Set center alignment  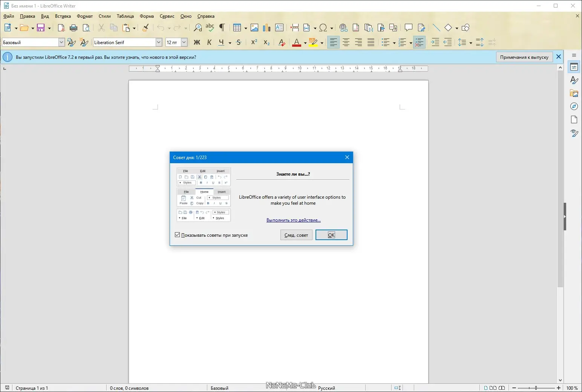coord(346,43)
